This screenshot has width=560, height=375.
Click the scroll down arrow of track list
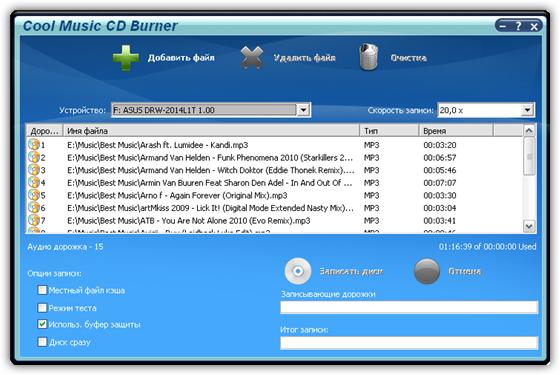[529, 226]
